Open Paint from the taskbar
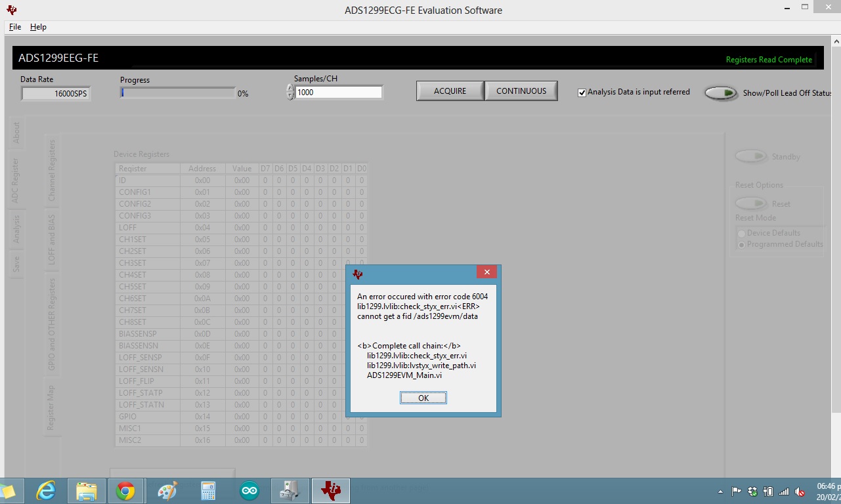Image resolution: width=841 pixels, height=504 pixels. click(x=167, y=490)
